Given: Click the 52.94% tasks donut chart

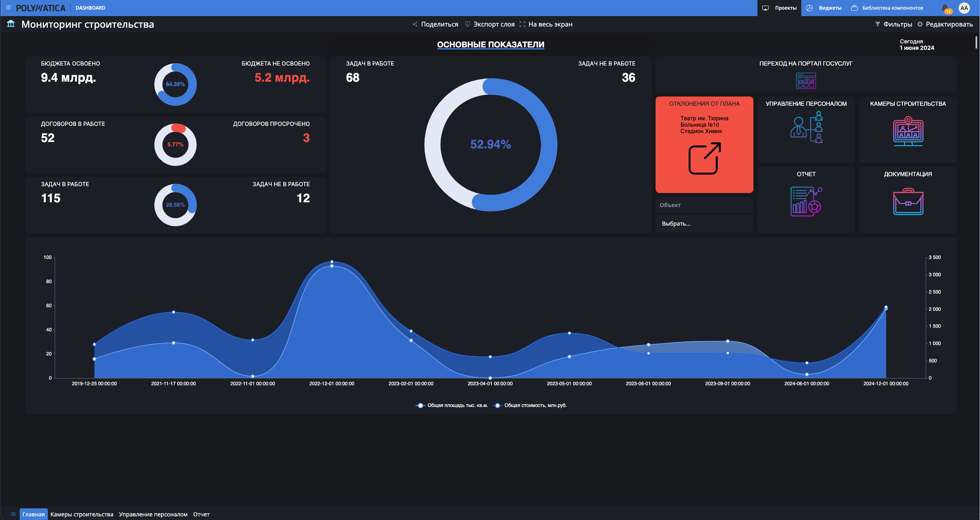Looking at the screenshot, I should pyautogui.click(x=491, y=145).
